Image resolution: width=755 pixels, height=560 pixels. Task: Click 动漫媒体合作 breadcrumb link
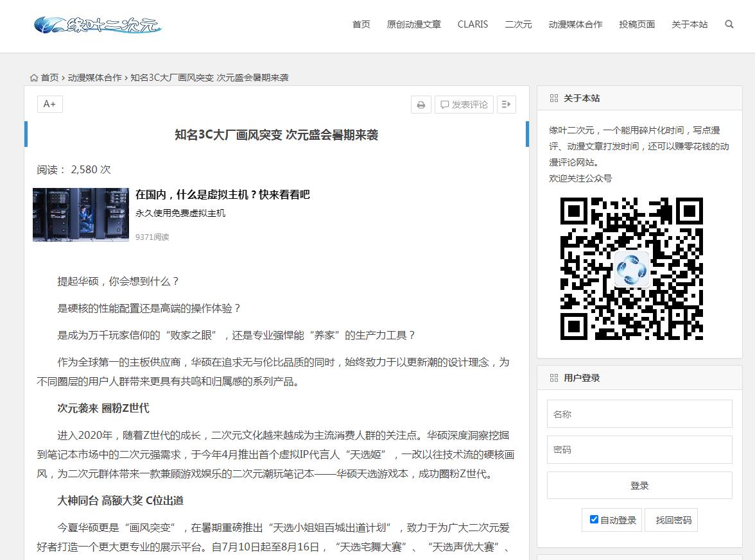[95, 78]
